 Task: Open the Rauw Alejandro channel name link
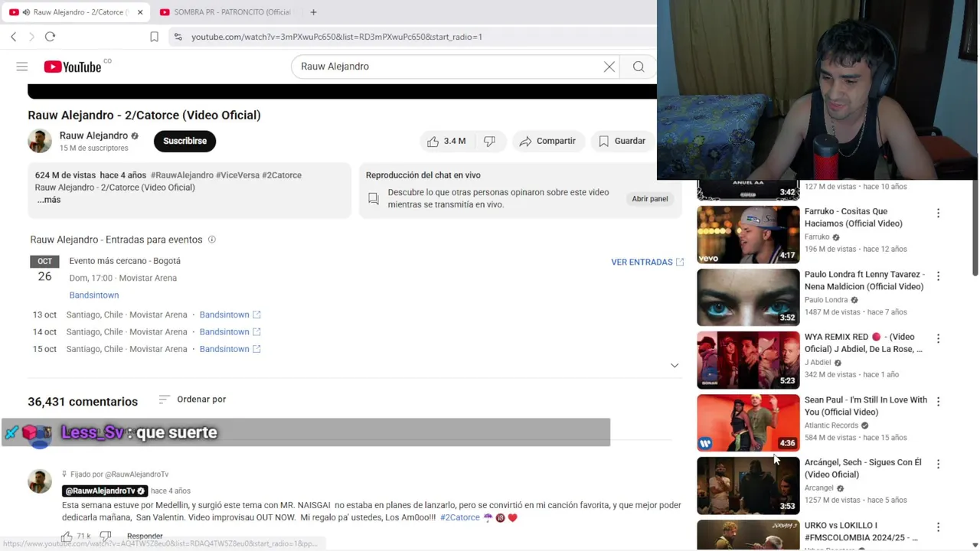(93, 135)
